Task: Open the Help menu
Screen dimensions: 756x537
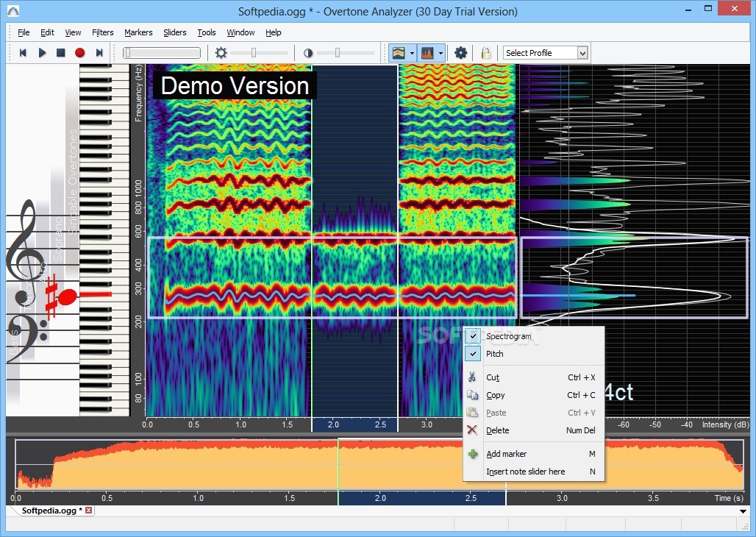Action: coord(274,32)
